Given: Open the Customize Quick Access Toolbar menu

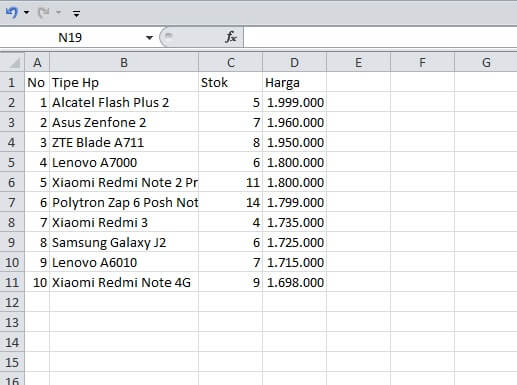Looking at the screenshot, I should 76,13.
